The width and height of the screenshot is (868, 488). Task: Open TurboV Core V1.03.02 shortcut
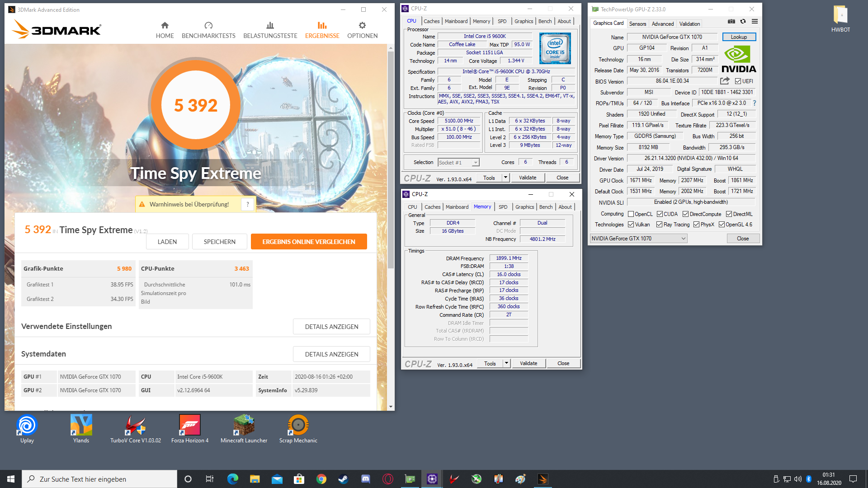pos(136,429)
